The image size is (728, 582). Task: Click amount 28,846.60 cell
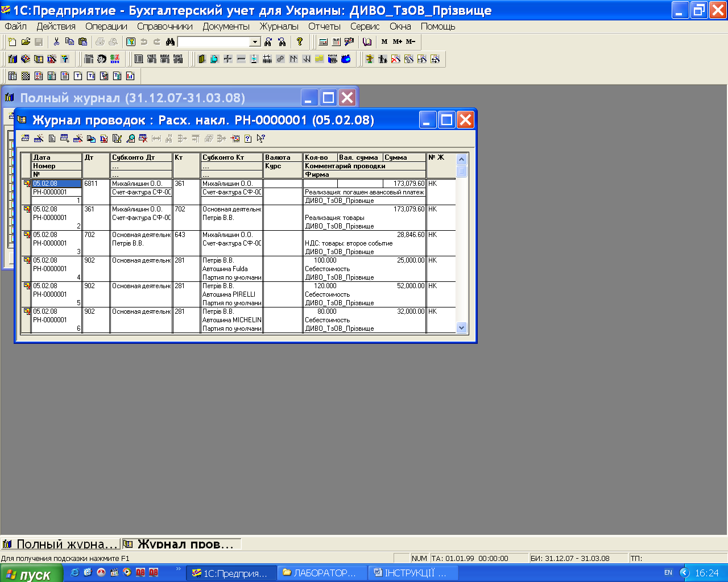pyautogui.click(x=404, y=235)
